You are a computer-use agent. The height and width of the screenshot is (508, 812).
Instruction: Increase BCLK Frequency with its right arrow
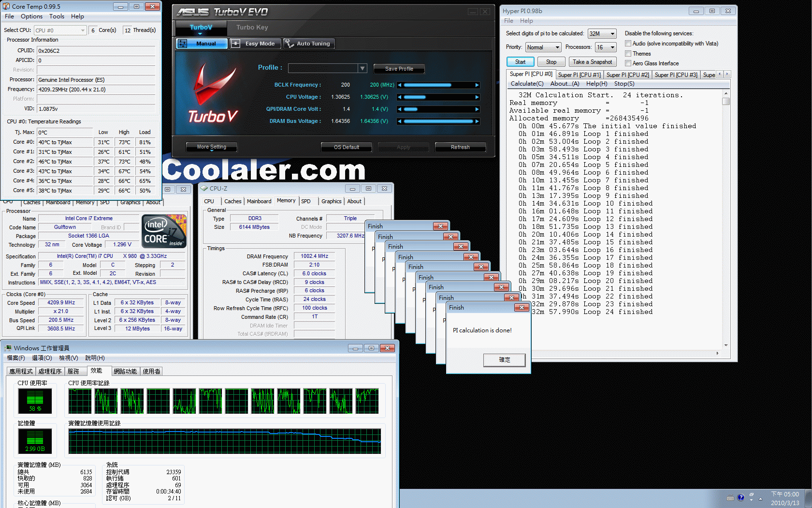[477, 85]
